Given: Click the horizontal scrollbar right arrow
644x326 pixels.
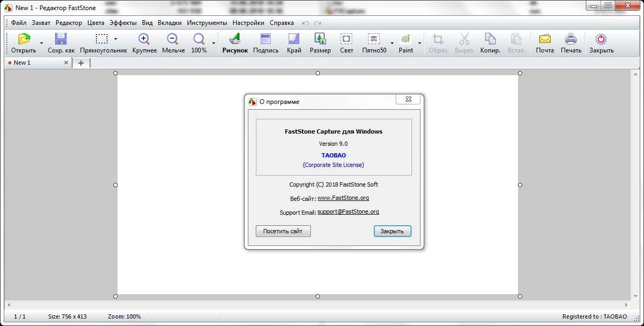Looking at the screenshot, I should (628, 305).
